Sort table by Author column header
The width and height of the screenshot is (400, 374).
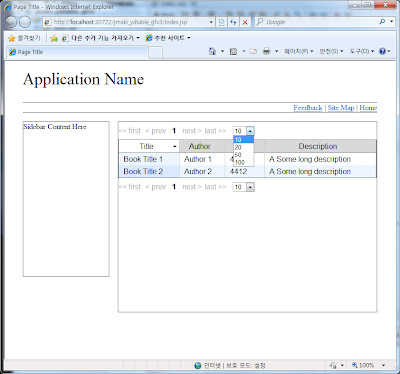click(x=202, y=146)
